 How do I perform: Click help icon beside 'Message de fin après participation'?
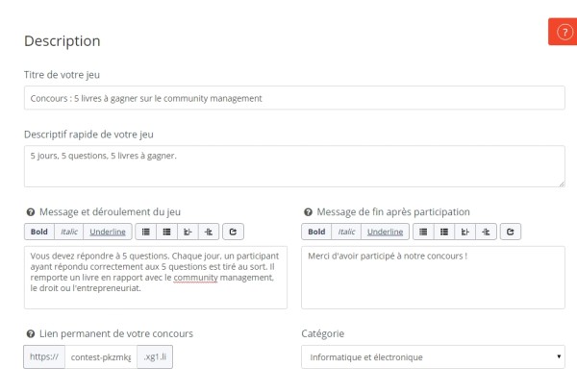tap(307, 211)
